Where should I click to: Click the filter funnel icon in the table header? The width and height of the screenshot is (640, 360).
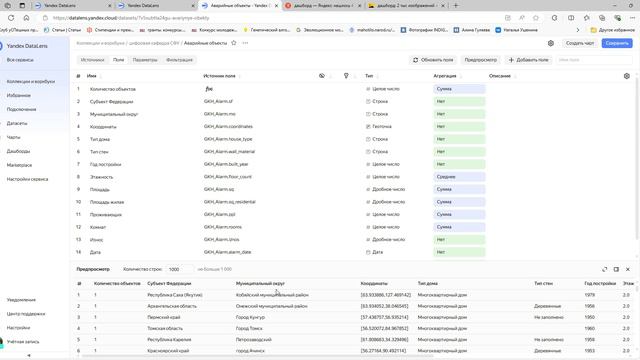point(346,76)
